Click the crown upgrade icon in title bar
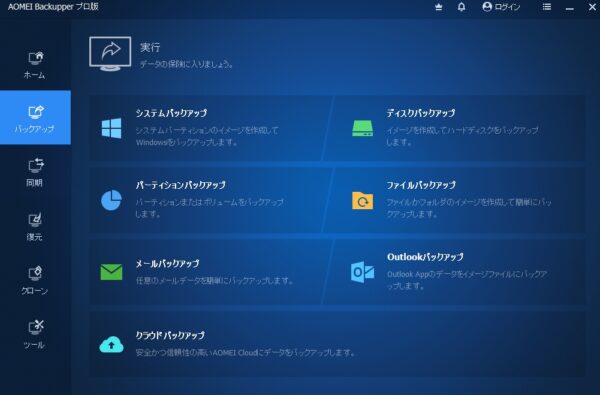Image resolution: width=600 pixels, height=395 pixels. pyautogui.click(x=439, y=7)
